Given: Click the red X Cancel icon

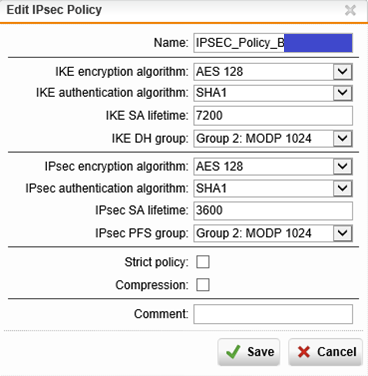Looking at the screenshot, I should (304, 352).
